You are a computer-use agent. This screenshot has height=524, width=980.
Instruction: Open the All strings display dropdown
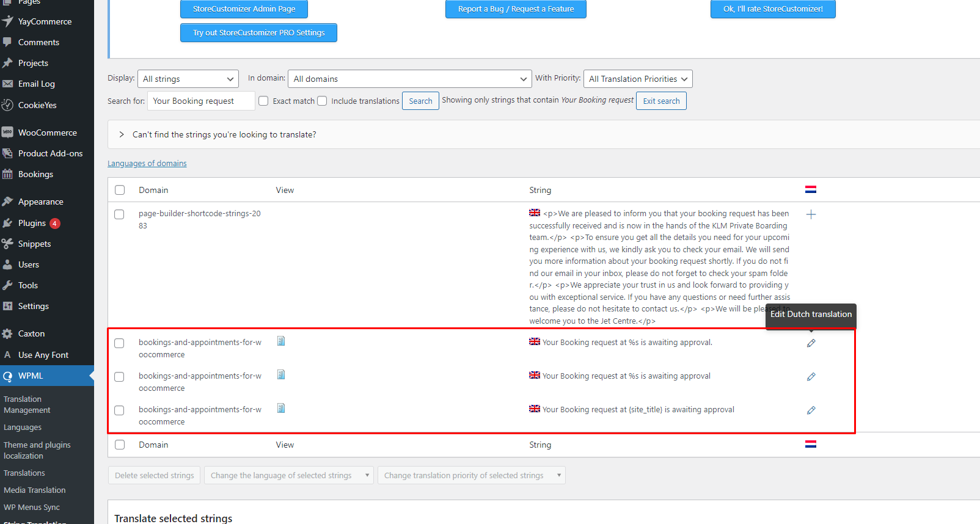188,79
